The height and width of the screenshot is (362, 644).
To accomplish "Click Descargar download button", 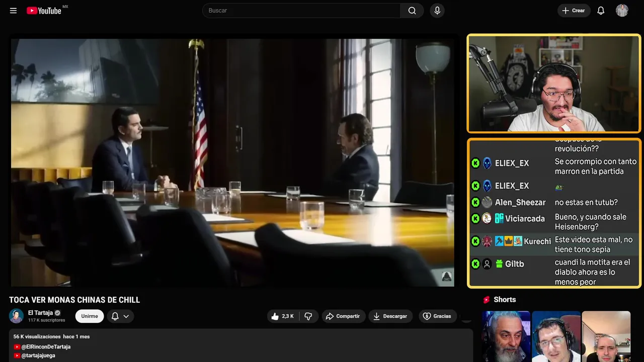I will click(390, 316).
